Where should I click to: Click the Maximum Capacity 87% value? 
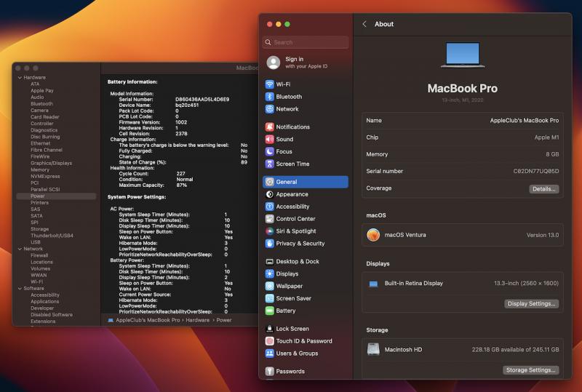[181, 185]
